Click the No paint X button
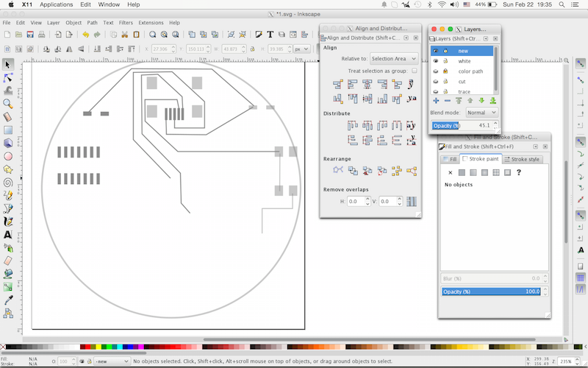 point(451,172)
